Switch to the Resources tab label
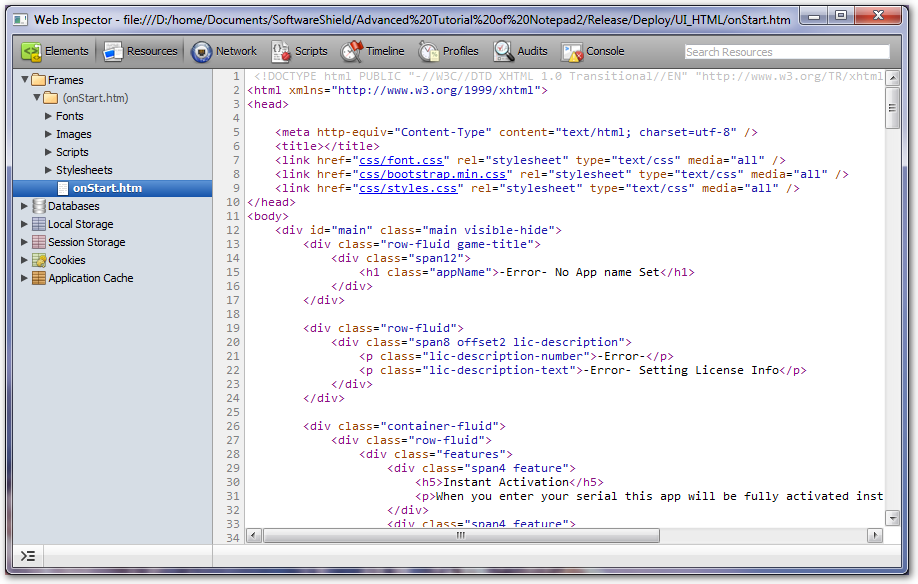Image resolution: width=918 pixels, height=584 pixels. tap(152, 51)
